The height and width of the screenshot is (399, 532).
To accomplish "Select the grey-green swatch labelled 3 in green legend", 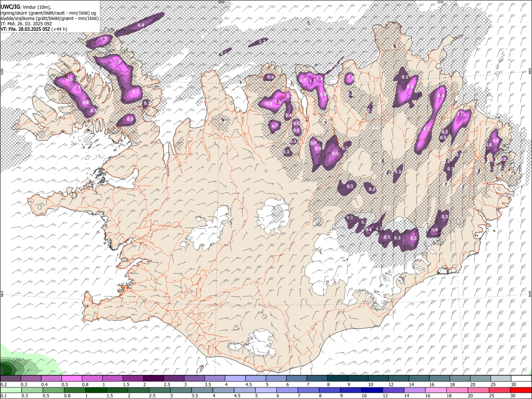I will [x=181, y=390].
